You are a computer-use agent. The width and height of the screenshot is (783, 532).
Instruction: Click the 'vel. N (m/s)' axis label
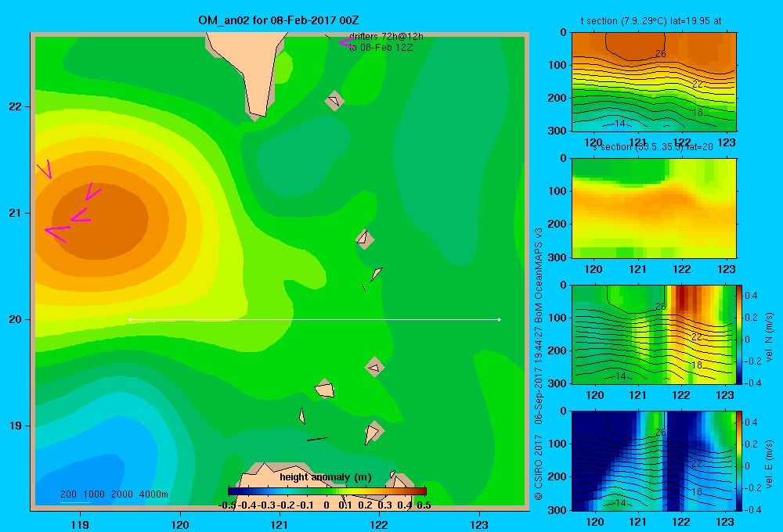pyautogui.click(x=769, y=337)
